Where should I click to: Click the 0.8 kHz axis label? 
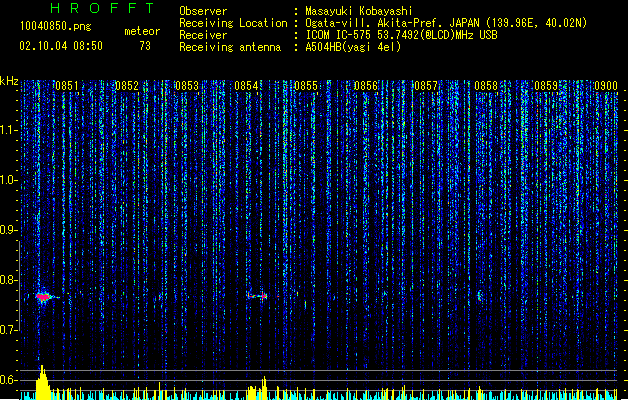(x=8, y=280)
